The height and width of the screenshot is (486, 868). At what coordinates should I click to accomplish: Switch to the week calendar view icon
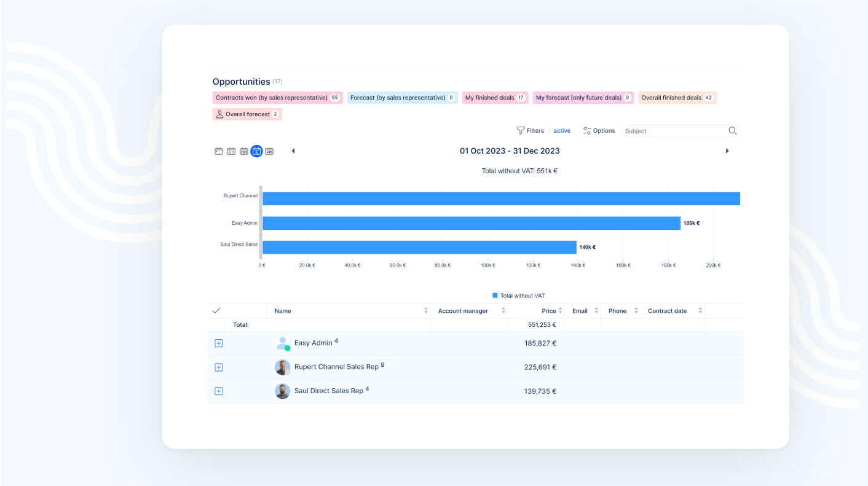coord(231,151)
